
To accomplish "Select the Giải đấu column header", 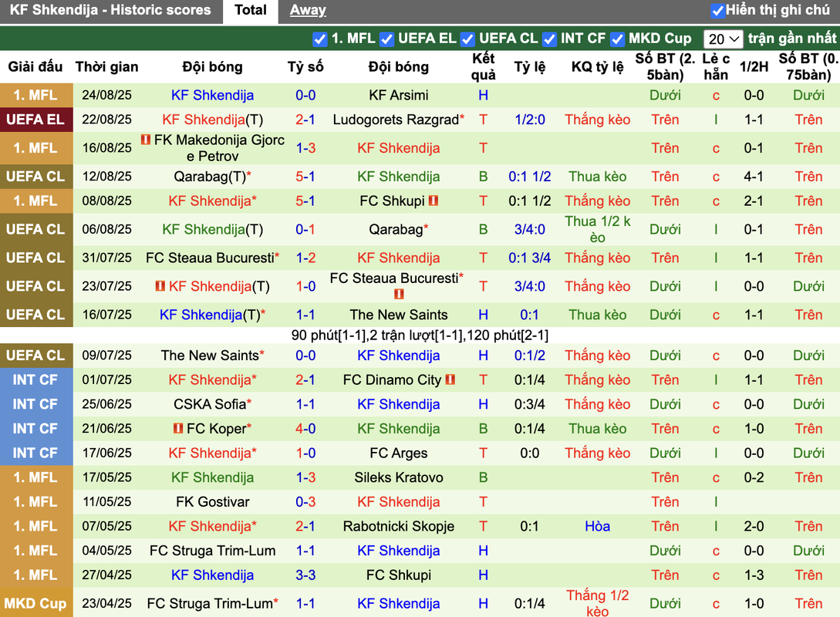I will point(35,66).
